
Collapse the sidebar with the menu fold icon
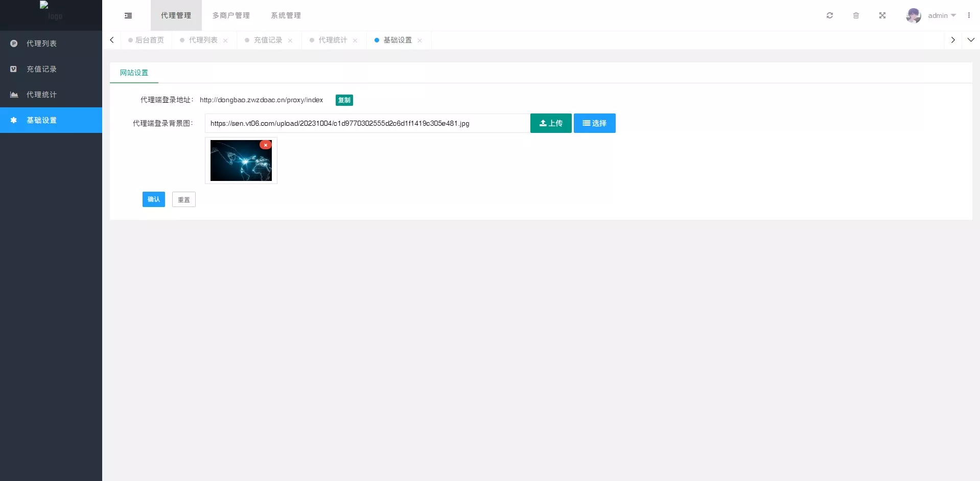pyautogui.click(x=128, y=16)
